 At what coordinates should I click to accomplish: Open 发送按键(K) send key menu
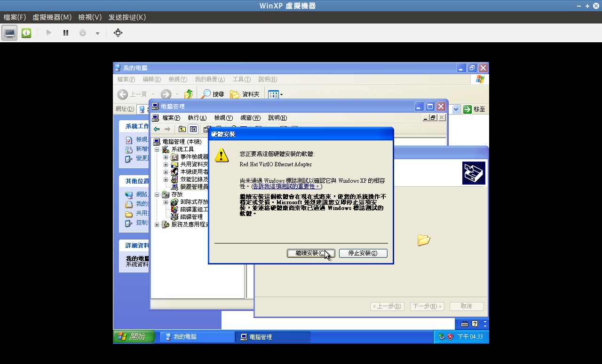[127, 17]
